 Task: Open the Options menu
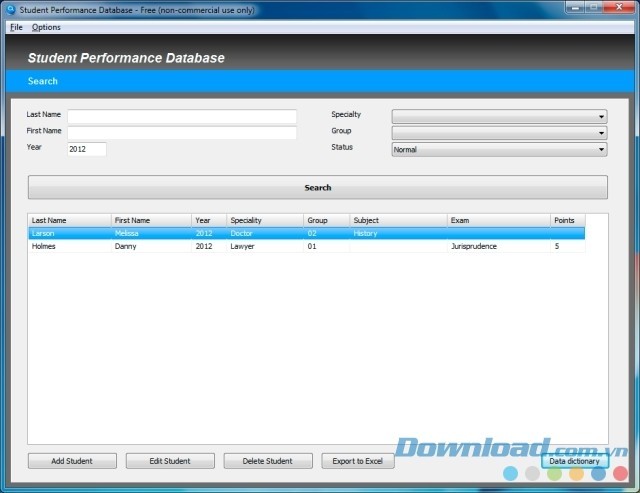pyautogui.click(x=46, y=27)
